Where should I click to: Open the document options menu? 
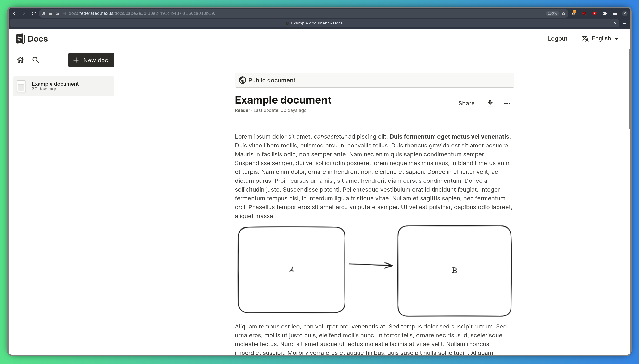tap(507, 103)
